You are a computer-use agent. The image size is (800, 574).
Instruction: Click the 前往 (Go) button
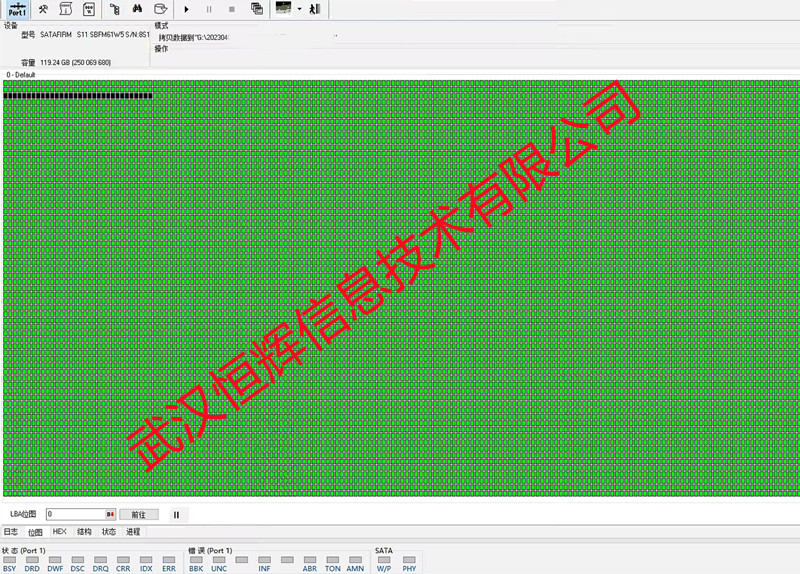[139, 515]
